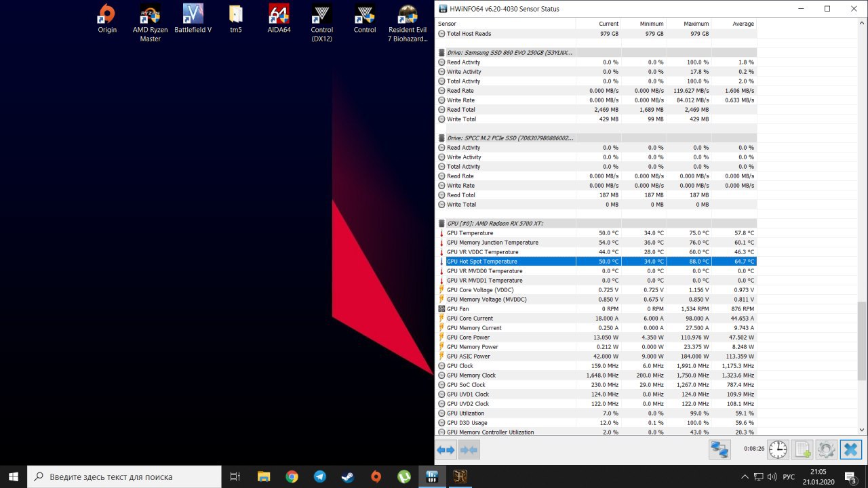Close sensors with the blue X button
Viewport: 868px width, 488px height.
coord(850,449)
